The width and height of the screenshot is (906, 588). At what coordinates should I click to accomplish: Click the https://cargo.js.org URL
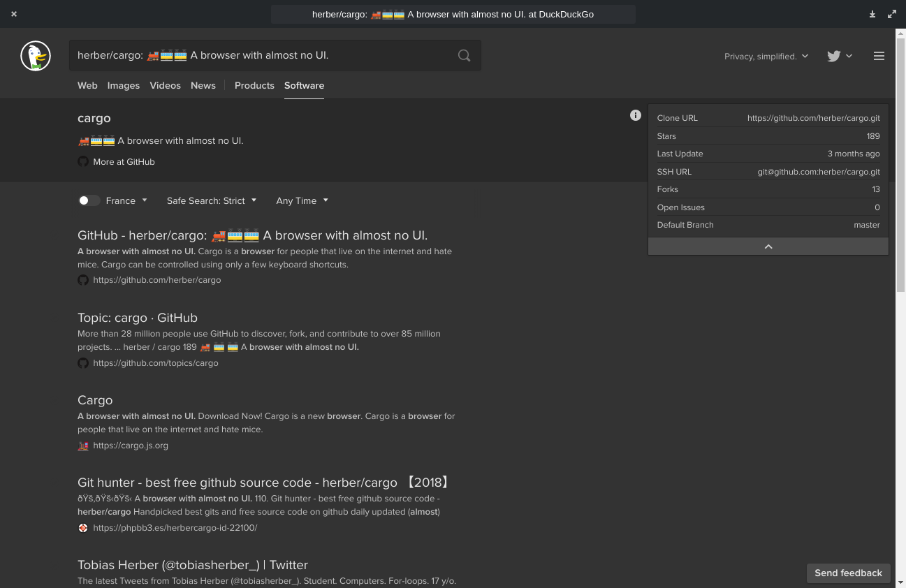point(131,446)
